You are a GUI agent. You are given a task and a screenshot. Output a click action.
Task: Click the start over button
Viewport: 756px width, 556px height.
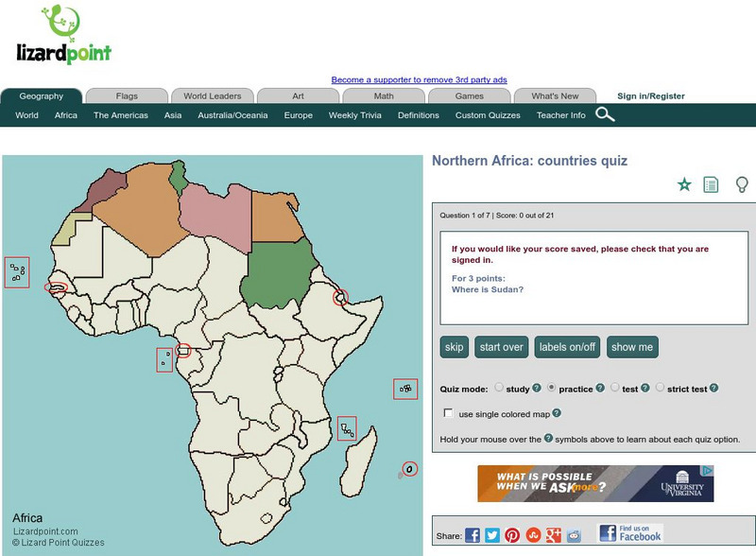point(502,347)
